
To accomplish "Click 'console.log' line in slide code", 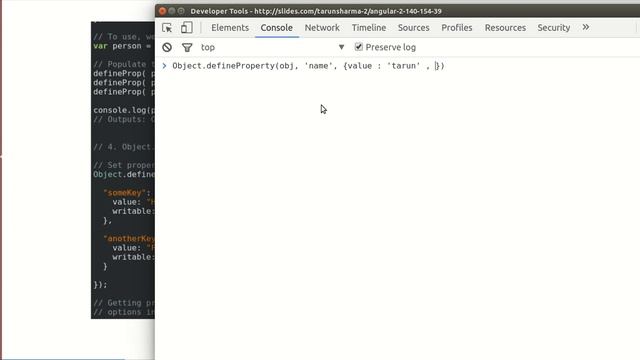I will pos(124,110).
